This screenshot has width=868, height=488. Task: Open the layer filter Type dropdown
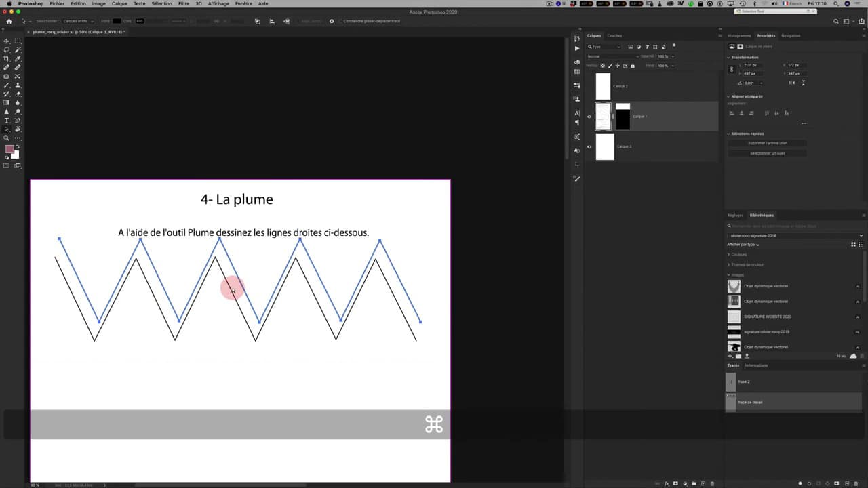point(604,47)
